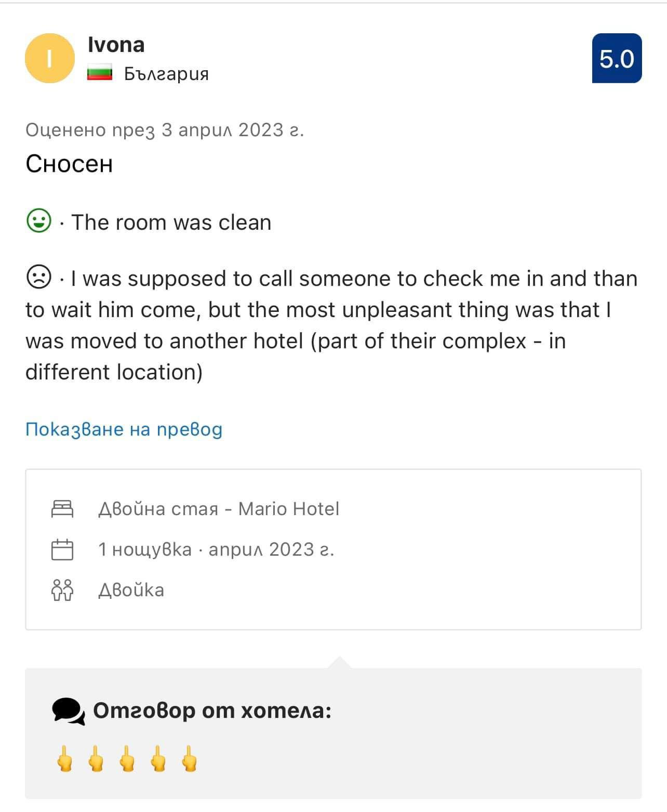Click the last emoji in hotel reply
This screenshot has width=667, height=812.
(x=190, y=759)
